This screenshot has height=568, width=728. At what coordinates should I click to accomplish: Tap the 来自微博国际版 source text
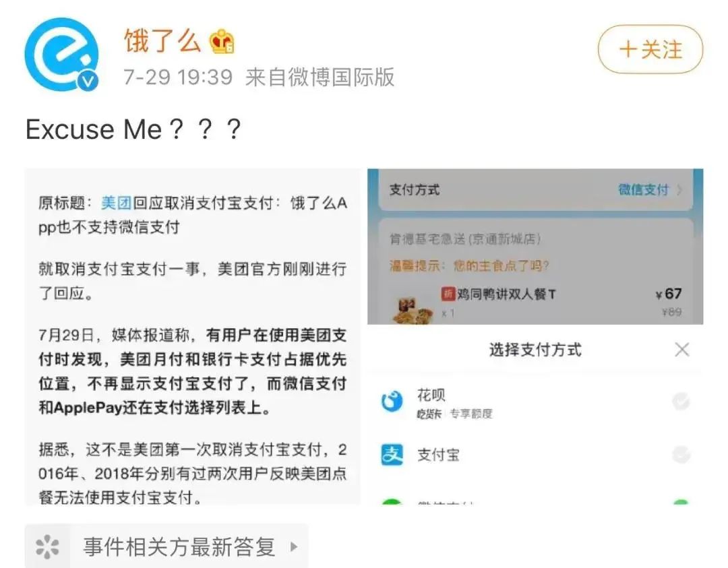click(320, 76)
